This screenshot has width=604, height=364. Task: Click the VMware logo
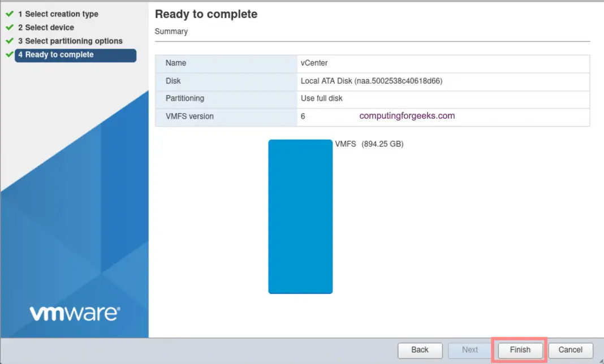pyautogui.click(x=74, y=311)
